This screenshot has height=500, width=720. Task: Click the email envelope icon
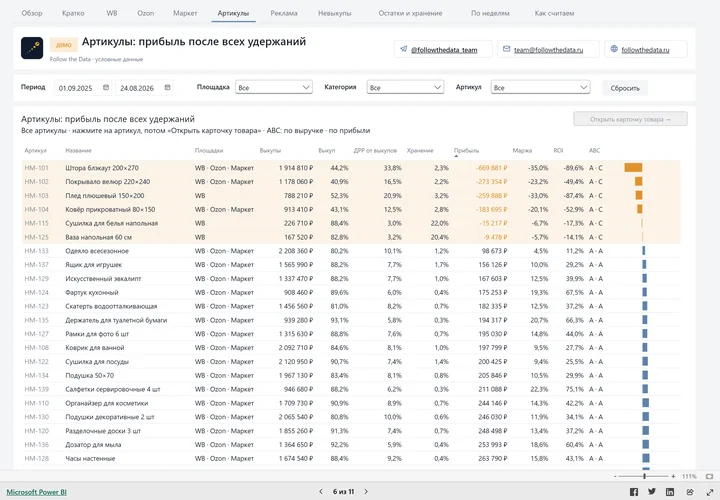coord(506,49)
